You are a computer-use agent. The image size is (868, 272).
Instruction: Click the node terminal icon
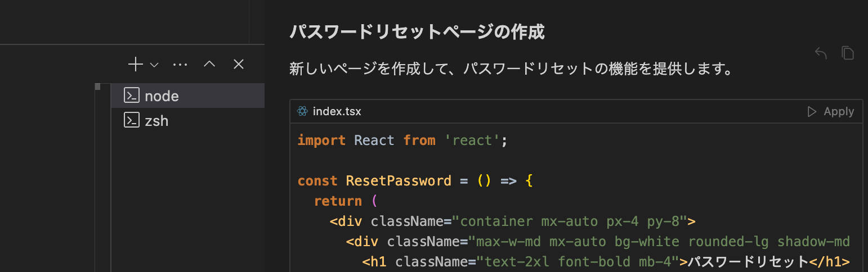coord(132,96)
